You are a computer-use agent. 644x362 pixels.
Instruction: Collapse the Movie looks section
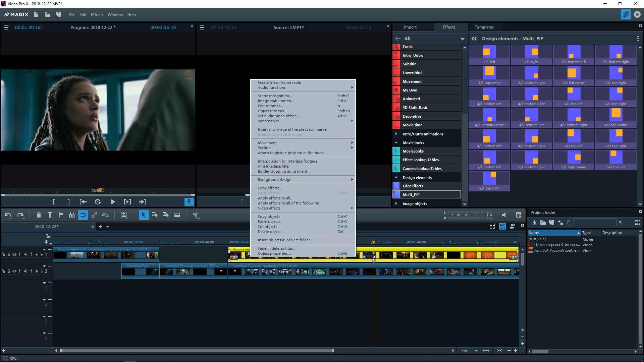point(396,142)
